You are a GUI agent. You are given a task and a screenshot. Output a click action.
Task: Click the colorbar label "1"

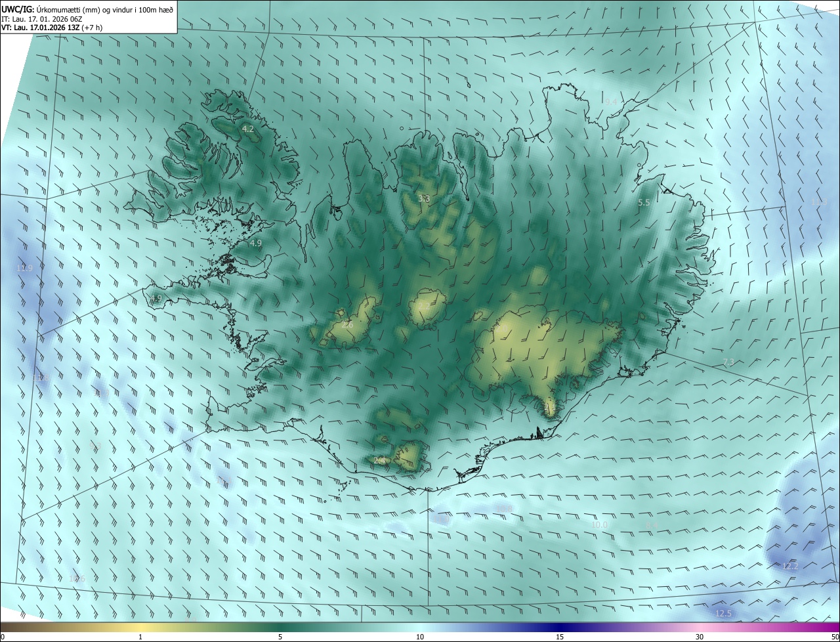click(140, 637)
